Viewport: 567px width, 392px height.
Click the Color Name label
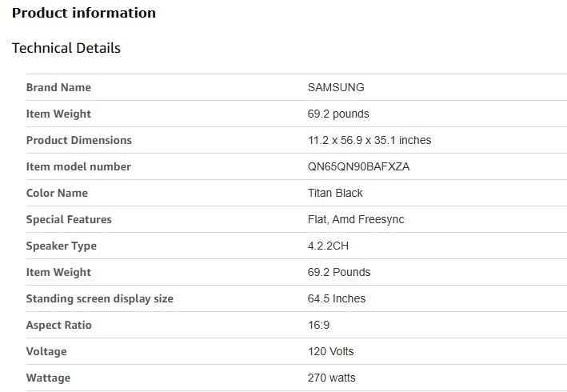[57, 193]
